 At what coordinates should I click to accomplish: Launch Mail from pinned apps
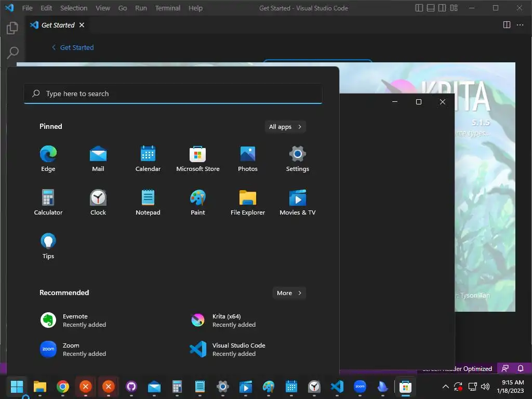pyautogui.click(x=98, y=159)
